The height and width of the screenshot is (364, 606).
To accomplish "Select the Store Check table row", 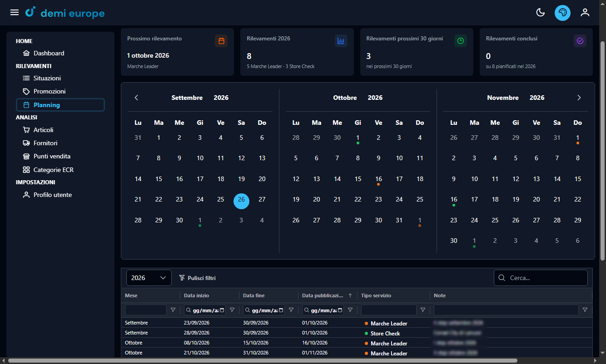I will pos(357,333).
